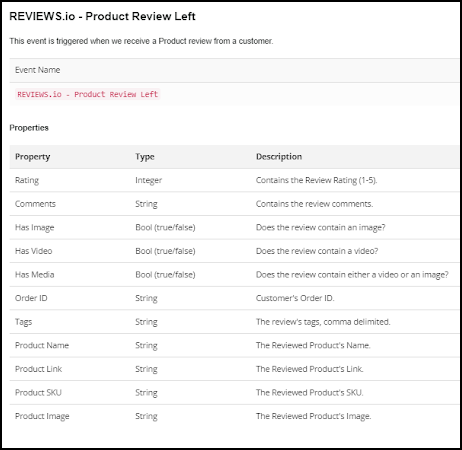Click the Order ID property cell
Screen dimensions: 462x450
[31, 298]
